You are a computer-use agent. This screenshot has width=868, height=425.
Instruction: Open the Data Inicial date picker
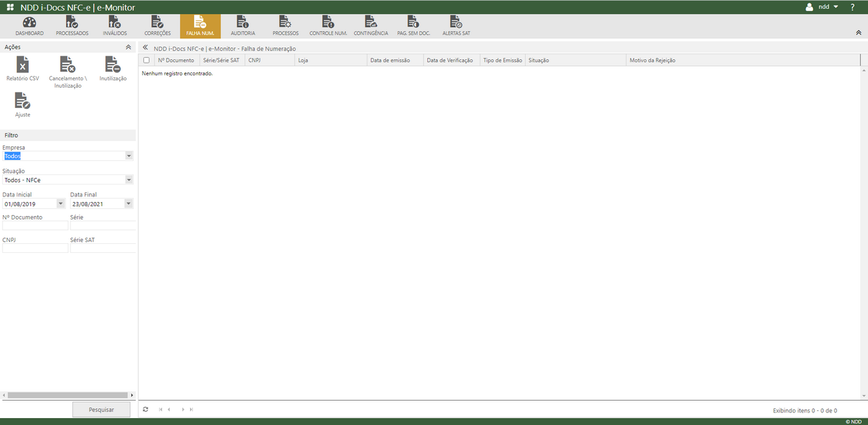(61, 203)
